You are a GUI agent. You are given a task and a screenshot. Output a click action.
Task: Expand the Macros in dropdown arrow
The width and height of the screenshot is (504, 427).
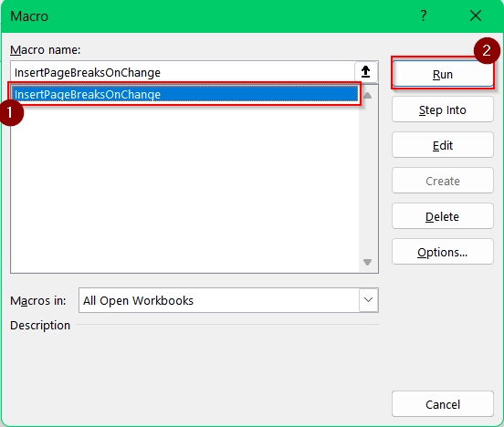(368, 300)
